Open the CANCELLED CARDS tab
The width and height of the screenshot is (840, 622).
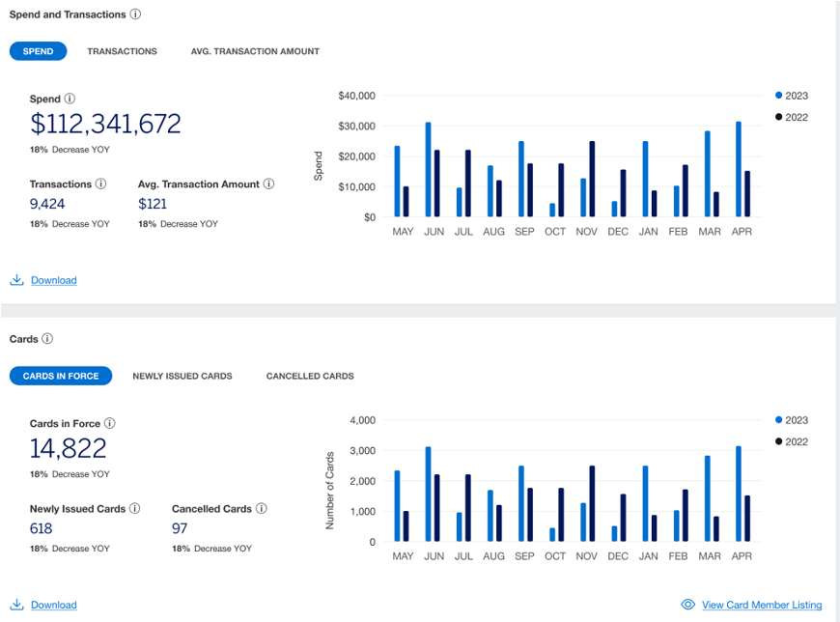click(x=310, y=376)
